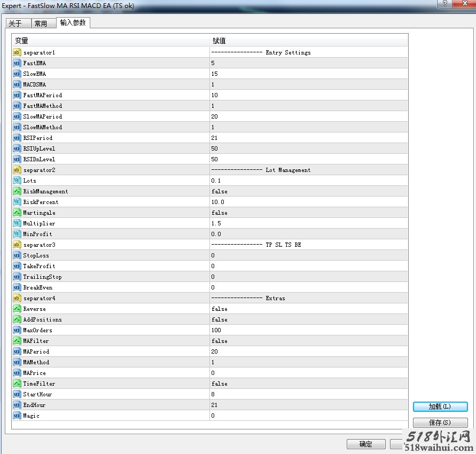Click the integer icon next to SlowEMA
This screenshot has height=454, width=476.
pos(17,74)
